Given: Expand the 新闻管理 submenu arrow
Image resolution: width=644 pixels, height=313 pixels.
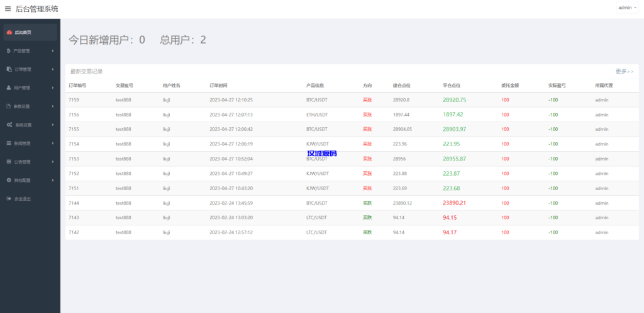Looking at the screenshot, I should pyautogui.click(x=53, y=144).
